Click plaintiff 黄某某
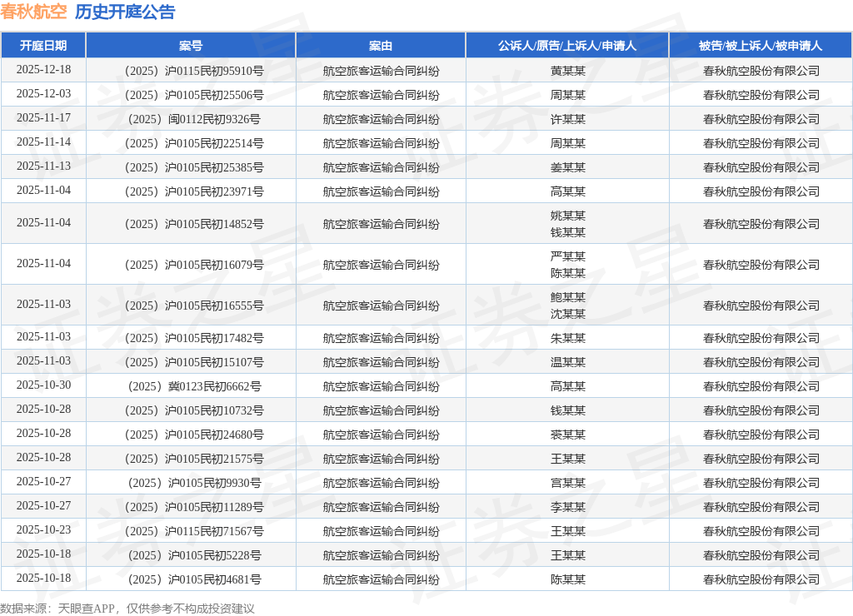The height and width of the screenshot is (616, 853). pos(568,71)
